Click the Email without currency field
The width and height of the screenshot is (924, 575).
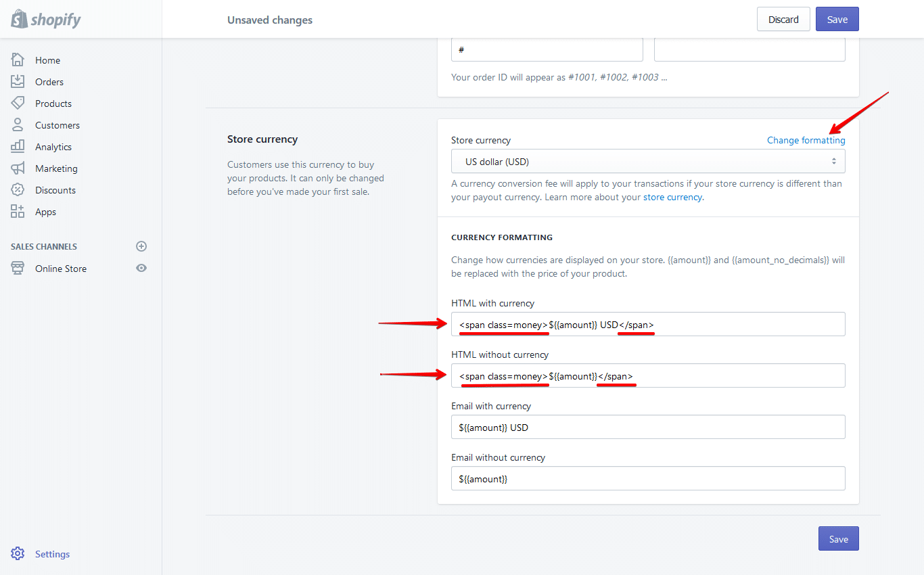[647, 479]
